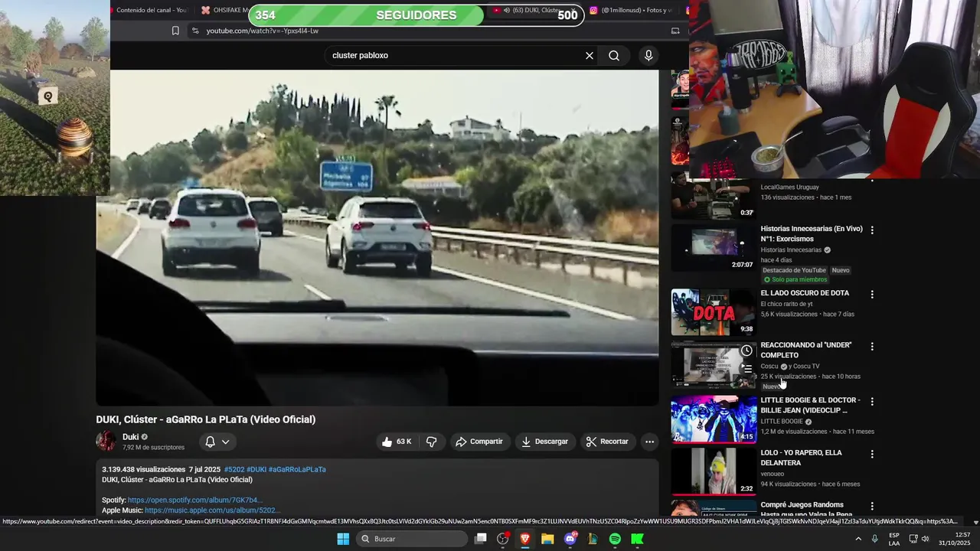Open Historias Innecesarias Exorcismos thumbnail

(714, 247)
